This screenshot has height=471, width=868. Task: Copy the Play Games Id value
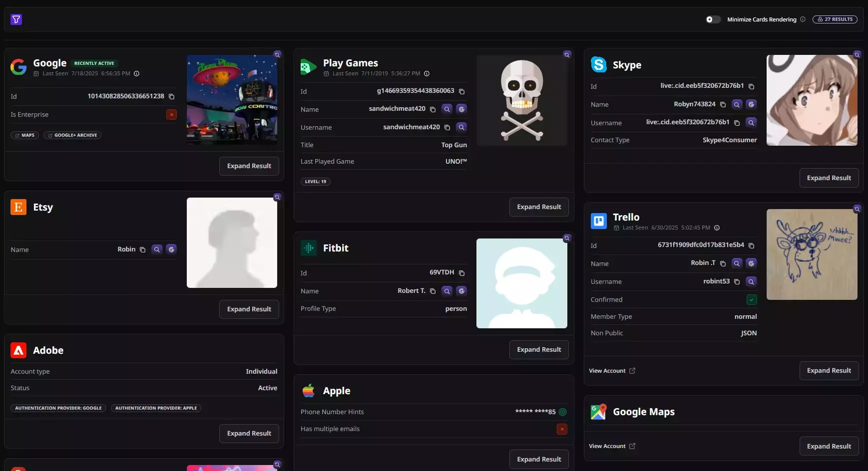coord(461,91)
